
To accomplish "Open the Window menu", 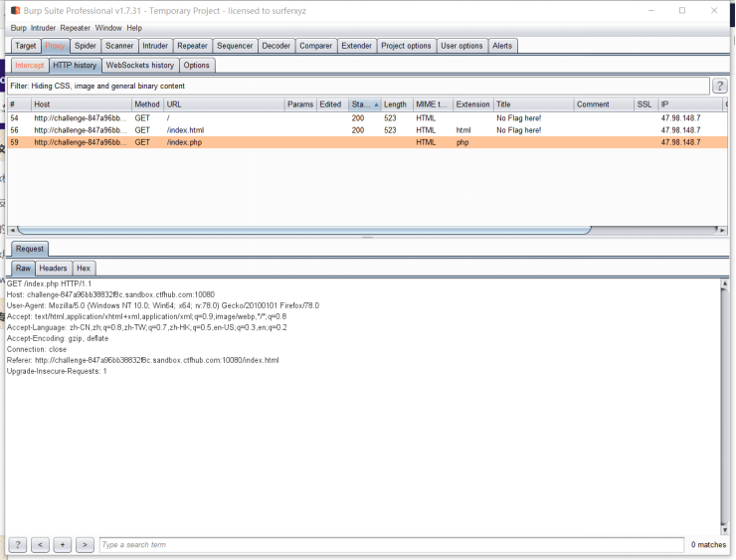I will 108,28.
